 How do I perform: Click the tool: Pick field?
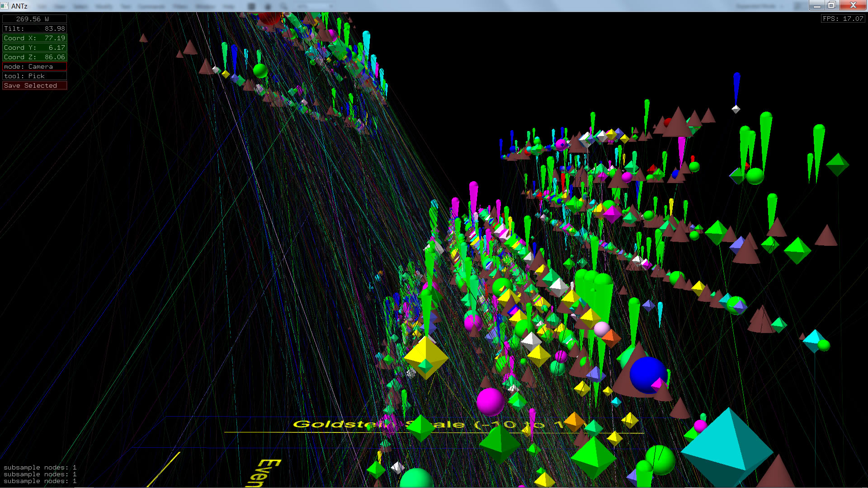pyautogui.click(x=34, y=76)
